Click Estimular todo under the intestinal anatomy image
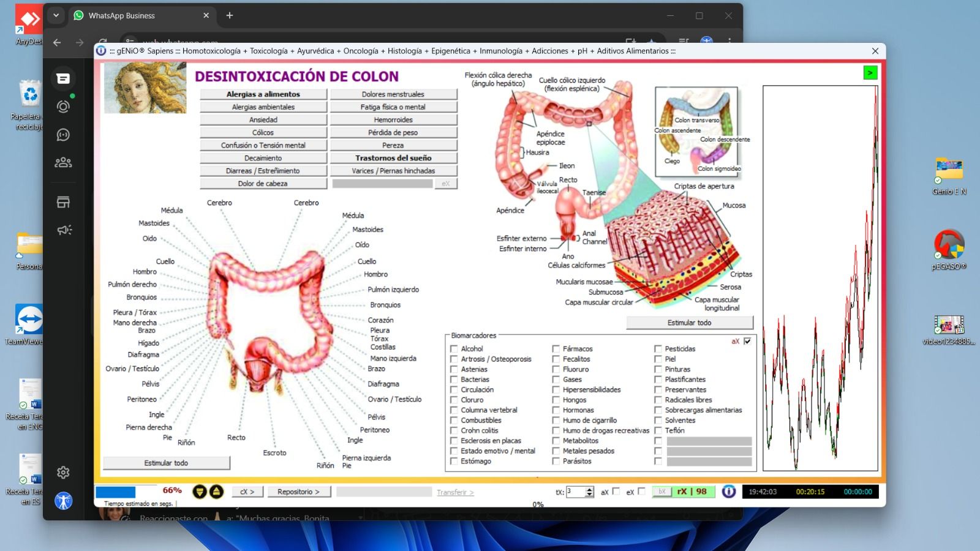The width and height of the screenshot is (980, 551). [x=690, y=323]
